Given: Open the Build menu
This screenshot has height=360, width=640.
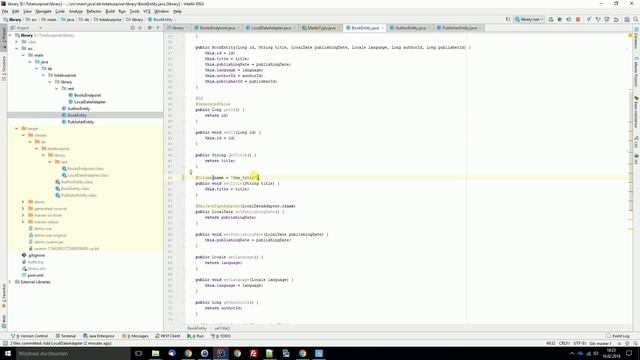Looking at the screenshot, I should [x=110, y=11].
